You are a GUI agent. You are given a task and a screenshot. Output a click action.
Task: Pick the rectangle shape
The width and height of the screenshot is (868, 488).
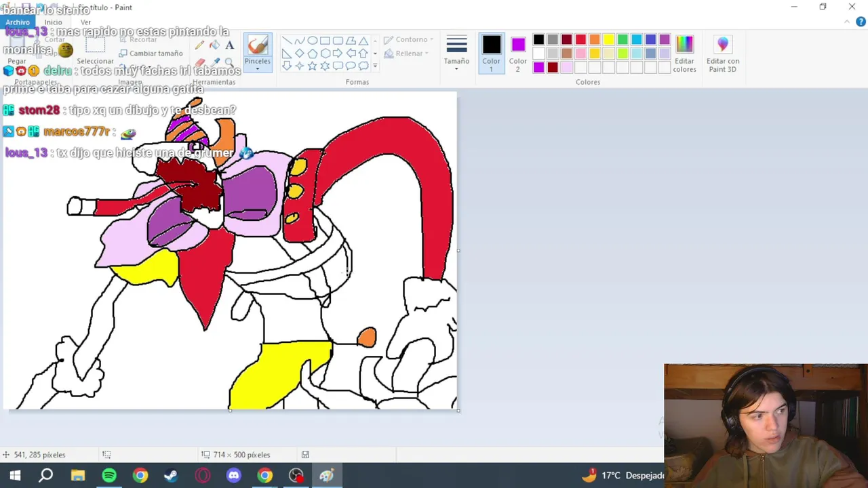[325, 41]
